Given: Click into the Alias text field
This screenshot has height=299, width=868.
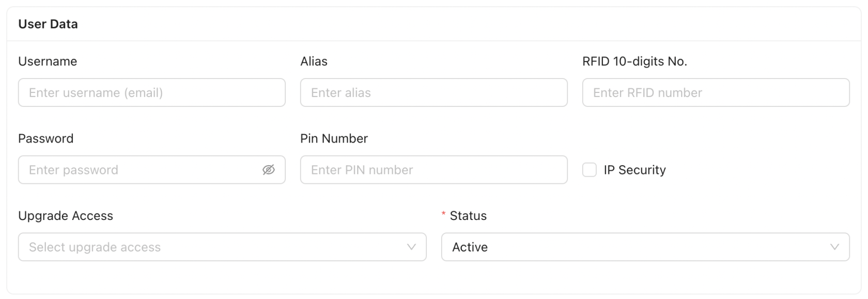Looking at the screenshot, I should [433, 93].
